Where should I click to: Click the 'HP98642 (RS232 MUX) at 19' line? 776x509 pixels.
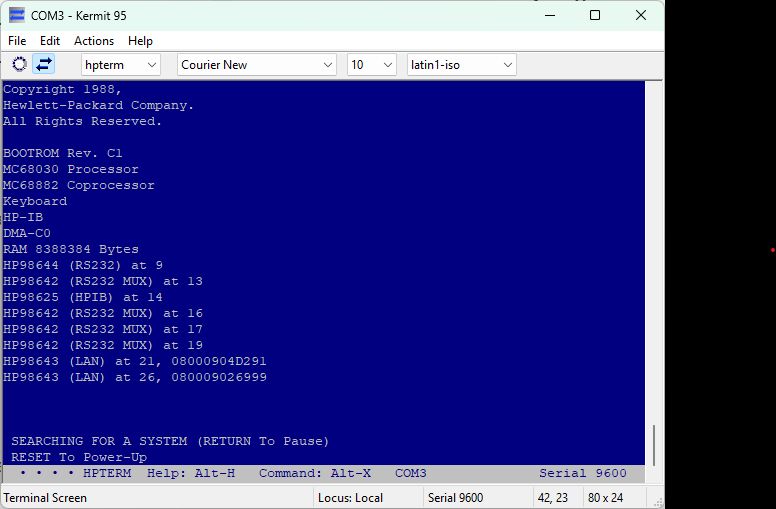pos(103,345)
